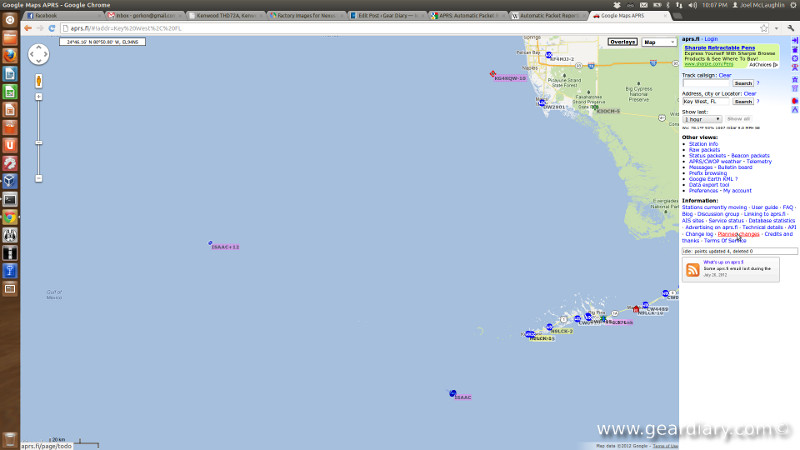
Task: Launch Firefox from the Ubuntu dock
Action: 10,56
